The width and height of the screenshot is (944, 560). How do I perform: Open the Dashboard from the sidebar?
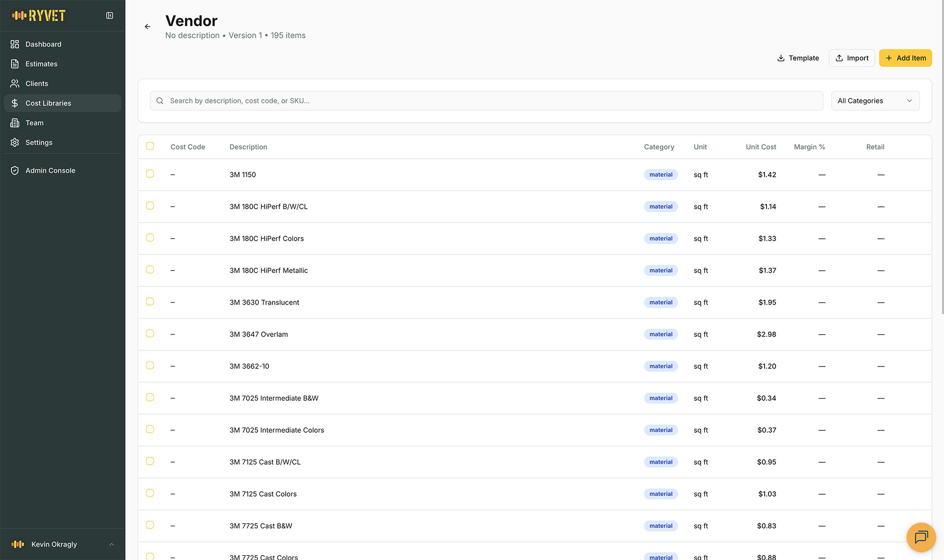43,44
